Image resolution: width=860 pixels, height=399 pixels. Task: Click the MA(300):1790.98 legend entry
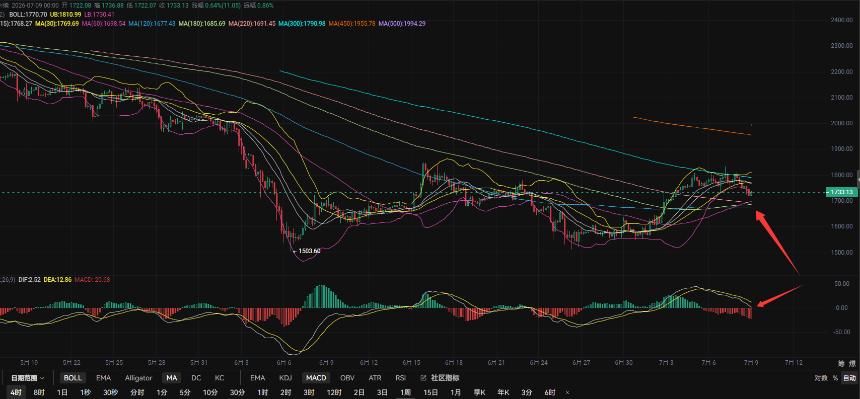302,24
